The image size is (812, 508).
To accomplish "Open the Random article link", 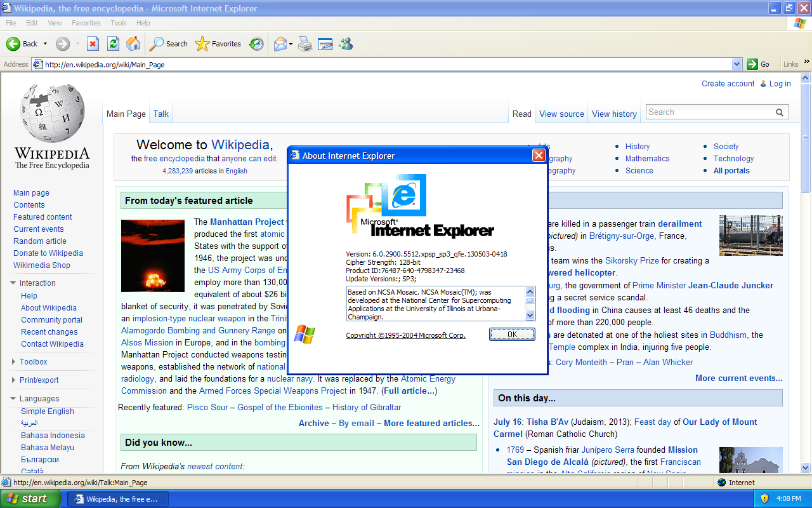I will pyautogui.click(x=39, y=241).
